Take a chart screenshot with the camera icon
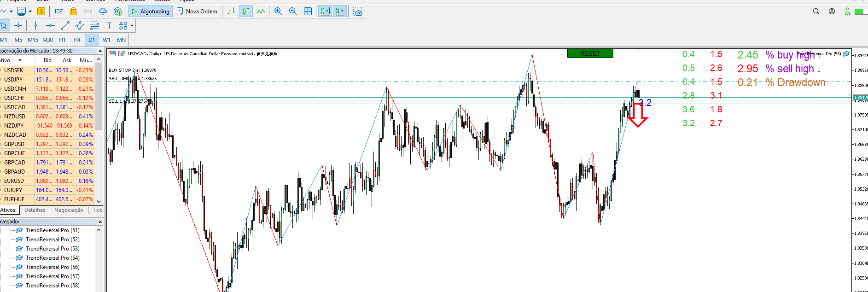This screenshot has width=868, height=292. tap(358, 12)
